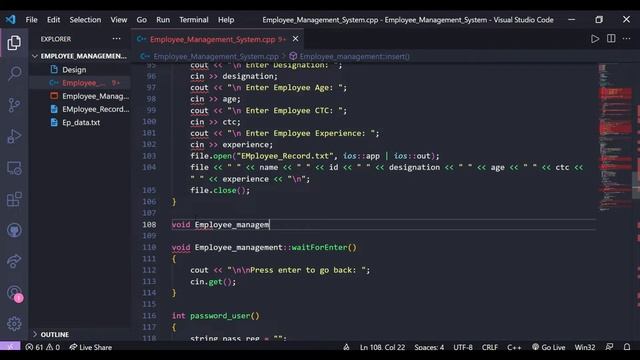Click line number 110 in gutter
The height and width of the screenshot is (360, 640).
click(149, 247)
